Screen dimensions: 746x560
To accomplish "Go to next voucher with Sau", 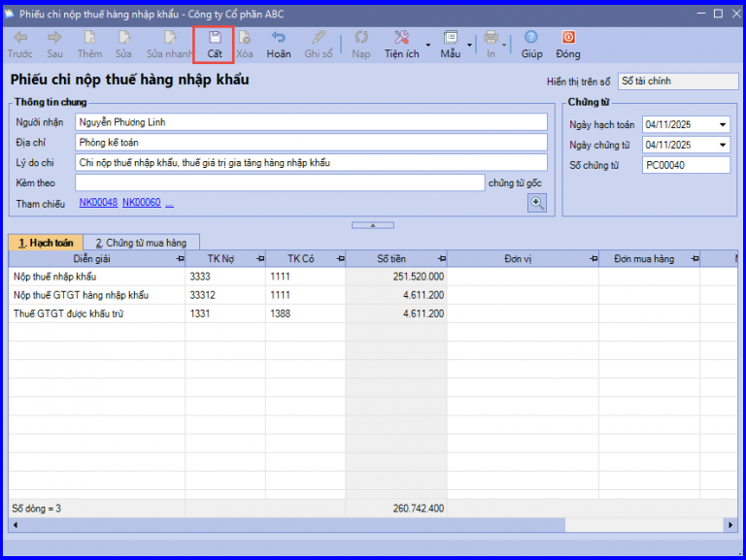I will 54,45.
